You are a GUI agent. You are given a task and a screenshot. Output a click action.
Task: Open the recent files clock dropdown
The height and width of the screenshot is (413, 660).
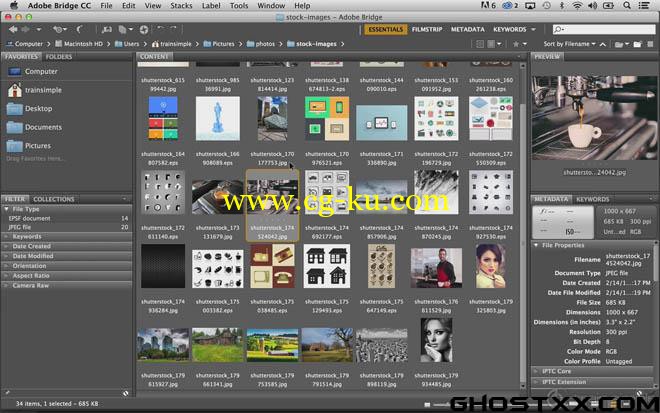59,29
